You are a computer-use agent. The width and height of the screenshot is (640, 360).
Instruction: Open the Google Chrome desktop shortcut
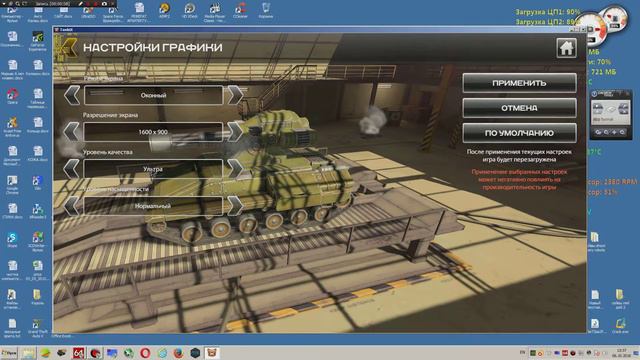tap(12, 184)
